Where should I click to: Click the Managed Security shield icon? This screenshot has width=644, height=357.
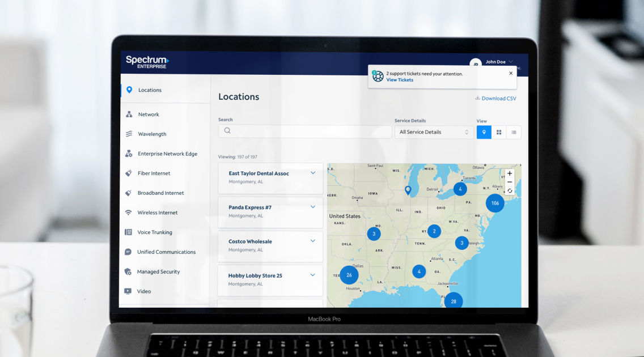pyautogui.click(x=128, y=272)
